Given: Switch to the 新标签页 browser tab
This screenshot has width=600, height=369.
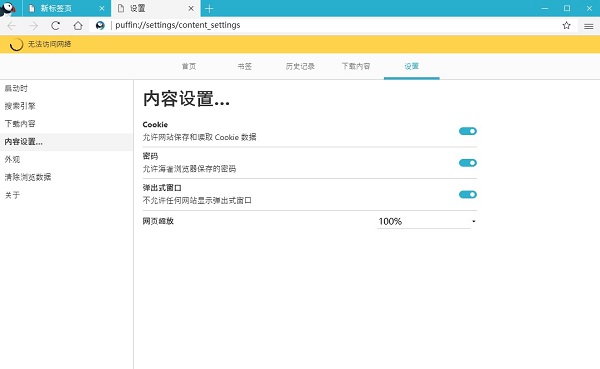Looking at the screenshot, I should click(67, 8).
